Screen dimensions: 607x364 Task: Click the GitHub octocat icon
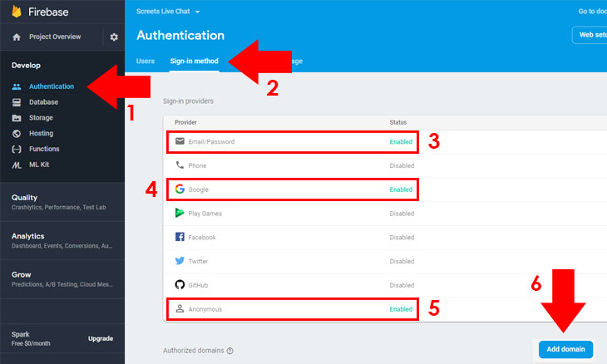(x=180, y=285)
